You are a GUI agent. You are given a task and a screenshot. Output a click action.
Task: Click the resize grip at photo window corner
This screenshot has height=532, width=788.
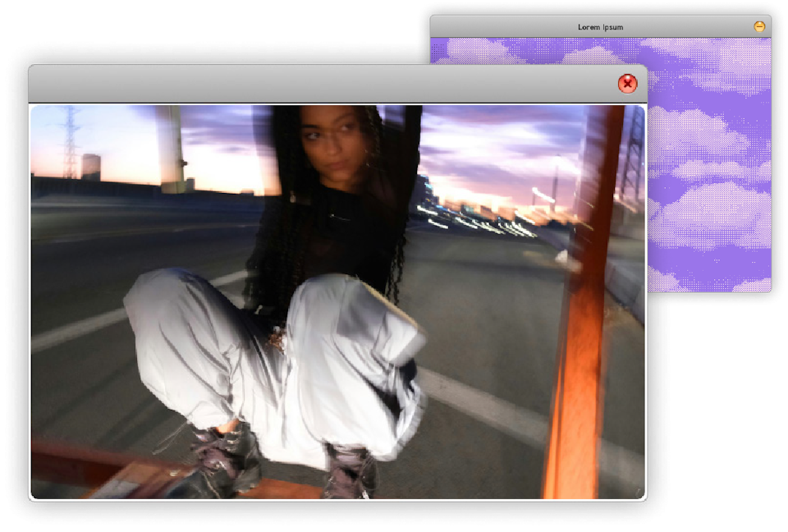(x=639, y=493)
